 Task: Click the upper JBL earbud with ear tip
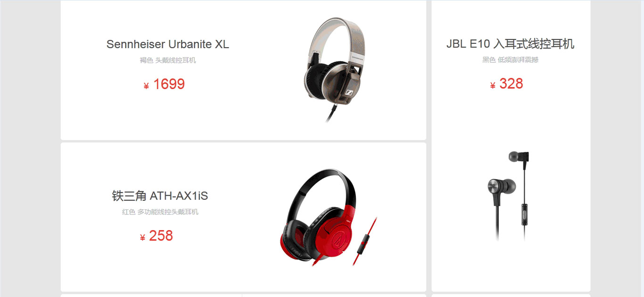coord(519,157)
